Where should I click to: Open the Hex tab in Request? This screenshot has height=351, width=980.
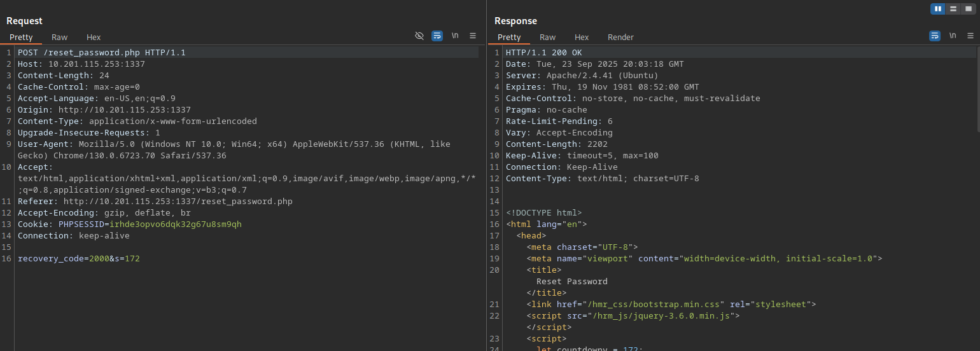point(94,38)
